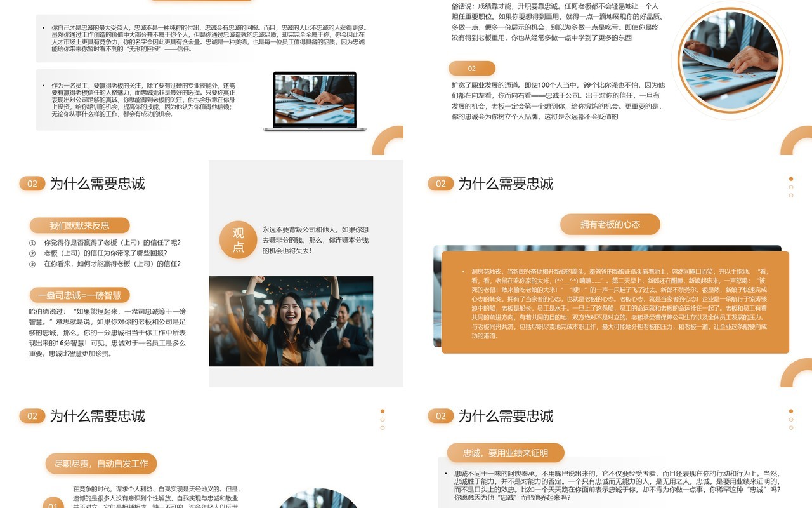Image resolution: width=812 pixels, height=508 pixels.
Task: Click the 我们默默来反思 orange label
Action: pos(79,225)
